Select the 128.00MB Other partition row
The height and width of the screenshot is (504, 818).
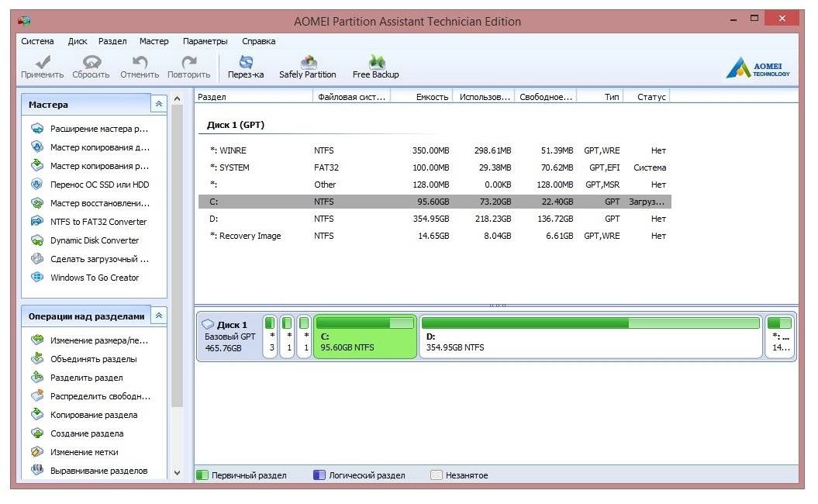(434, 185)
